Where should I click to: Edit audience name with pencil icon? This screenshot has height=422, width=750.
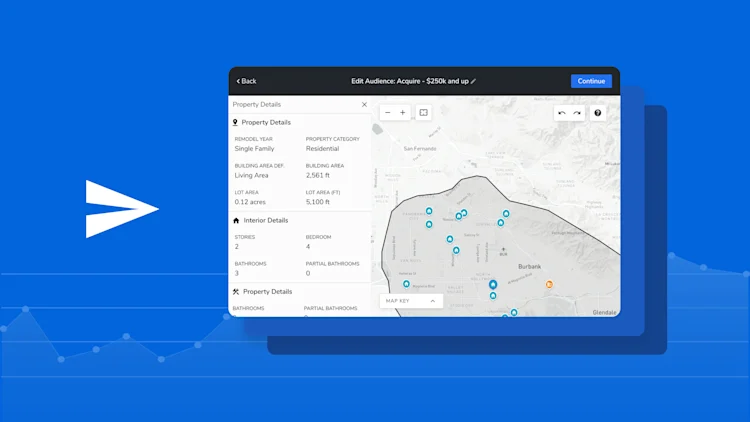click(x=473, y=81)
